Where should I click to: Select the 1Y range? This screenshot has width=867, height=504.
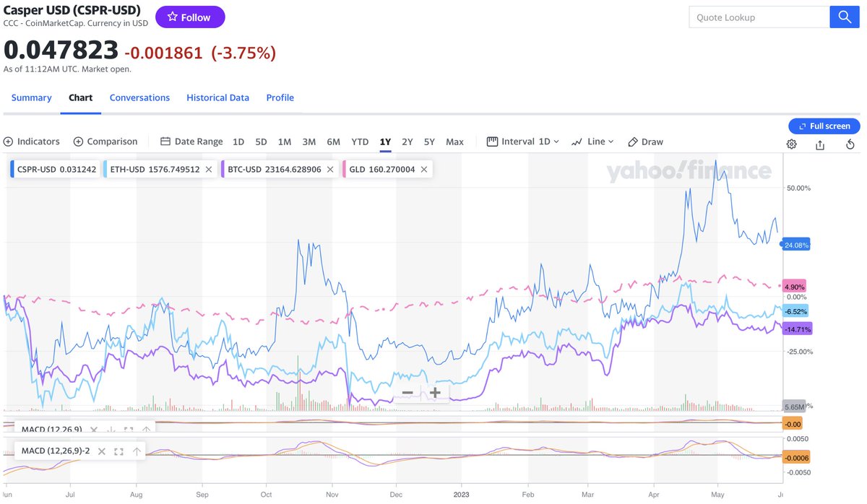click(385, 142)
